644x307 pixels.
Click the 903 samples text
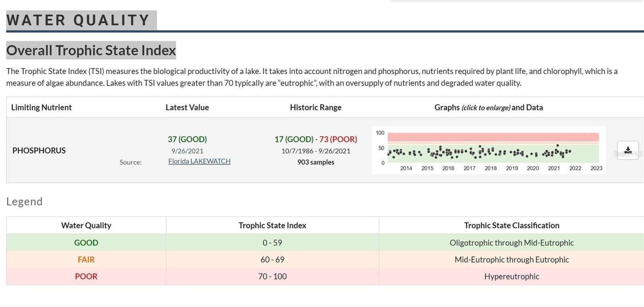[316, 162]
